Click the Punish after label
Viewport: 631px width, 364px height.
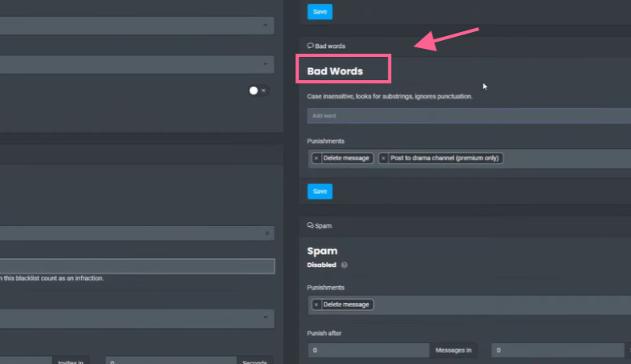coord(324,333)
